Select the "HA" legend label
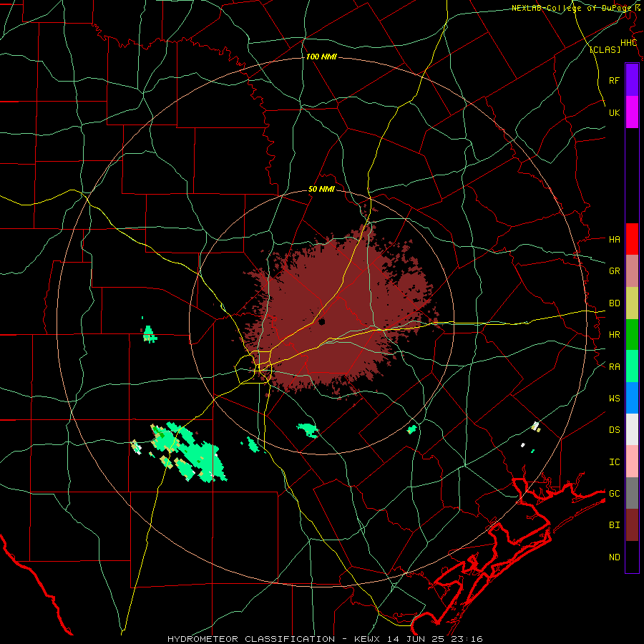 614,239
